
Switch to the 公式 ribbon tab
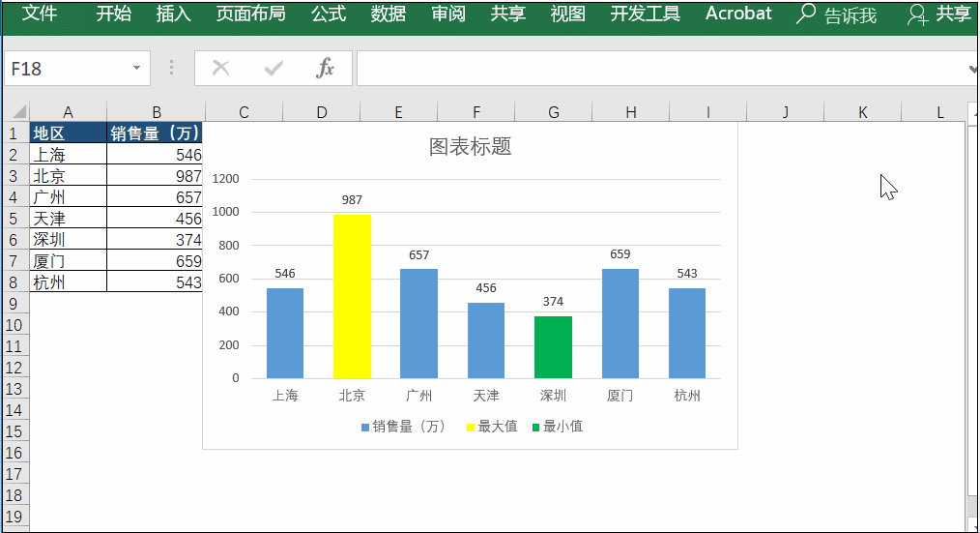click(x=329, y=14)
